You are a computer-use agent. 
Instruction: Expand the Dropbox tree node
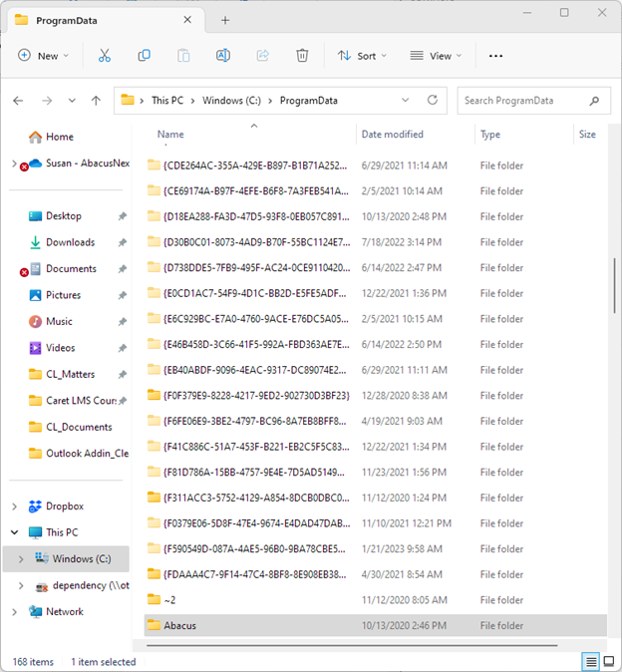[x=14, y=506]
